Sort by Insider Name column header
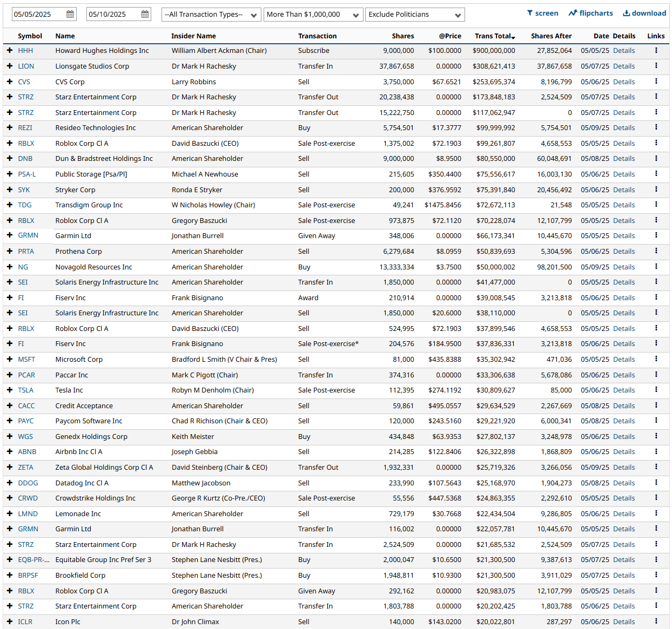The width and height of the screenshot is (672, 629). point(193,36)
